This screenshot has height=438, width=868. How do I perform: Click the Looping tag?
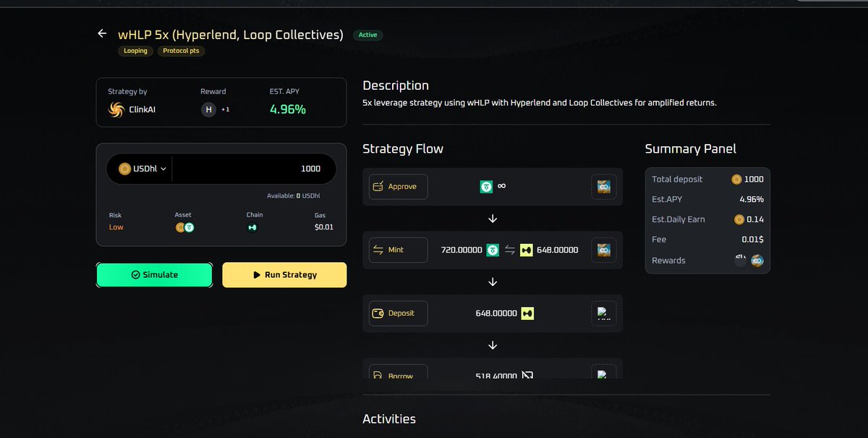tap(135, 51)
